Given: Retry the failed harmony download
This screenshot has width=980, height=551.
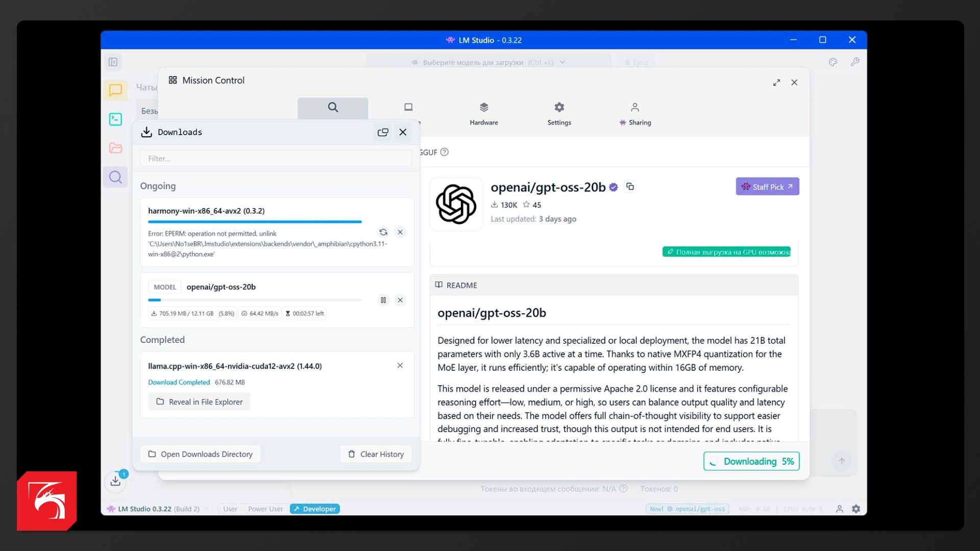Looking at the screenshot, I should coord(383,232).
